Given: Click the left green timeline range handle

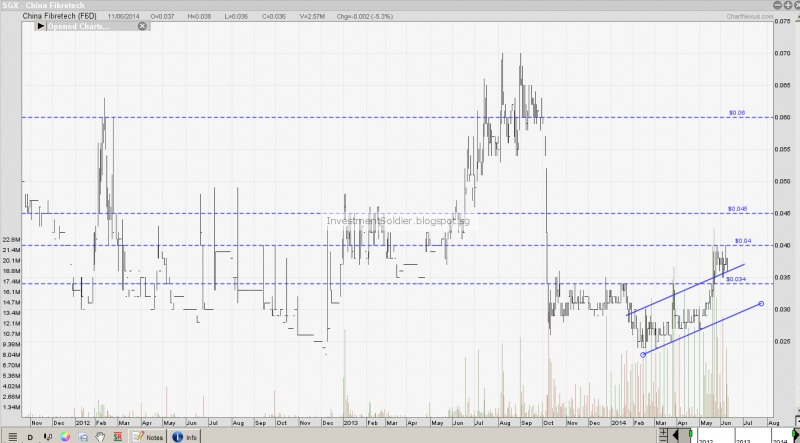Looking at the screenshot, I should point(690,434).
